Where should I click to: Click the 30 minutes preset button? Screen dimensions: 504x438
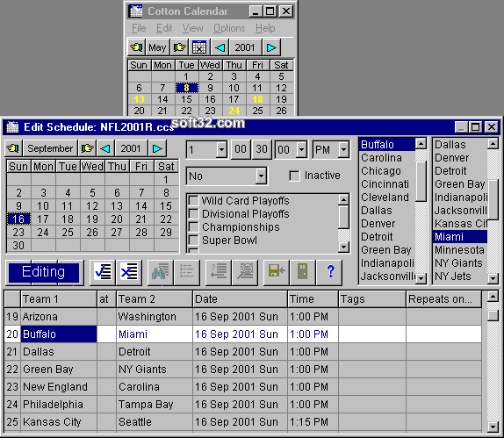click(262, 149)
